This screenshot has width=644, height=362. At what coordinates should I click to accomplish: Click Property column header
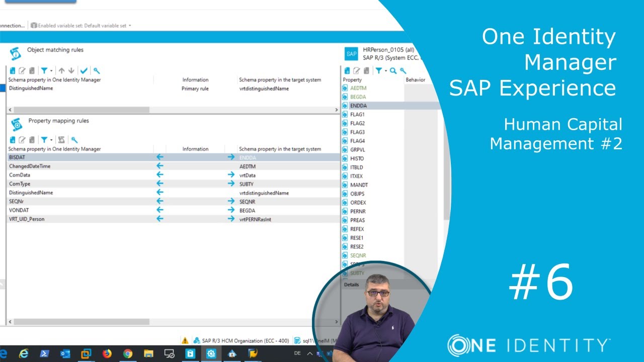click(x=352, y=80)
